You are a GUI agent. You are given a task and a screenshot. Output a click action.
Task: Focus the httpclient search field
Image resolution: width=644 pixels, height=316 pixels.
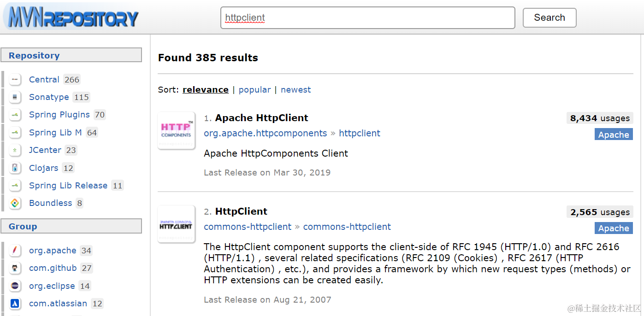(367, 18)
